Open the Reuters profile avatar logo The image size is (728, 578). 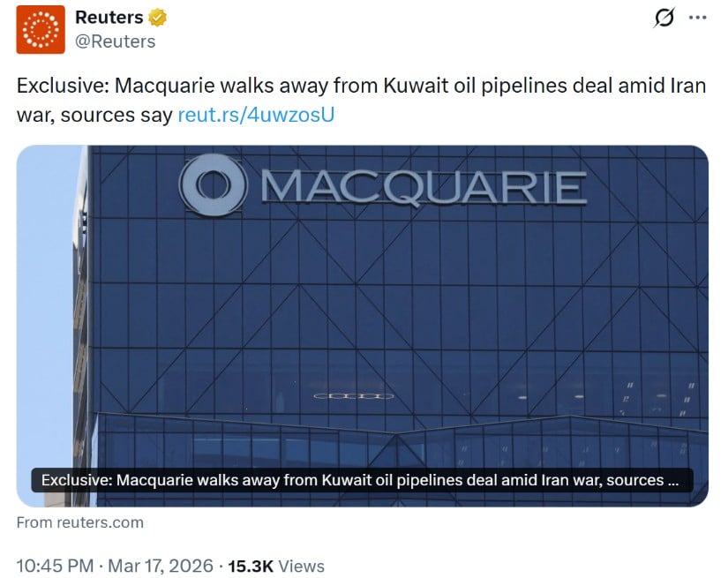pyautogui.click(x=41, y=29)
